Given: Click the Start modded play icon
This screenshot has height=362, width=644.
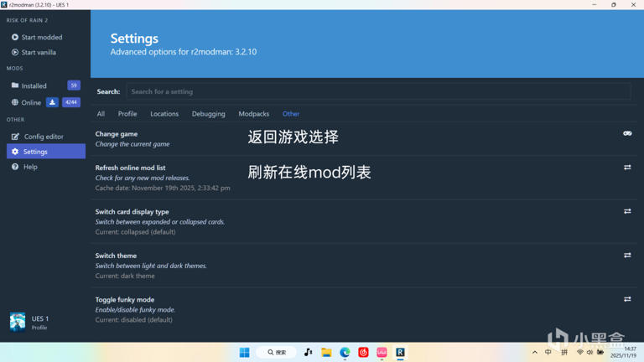Looking at the screenshot, I should click(15, 37).
